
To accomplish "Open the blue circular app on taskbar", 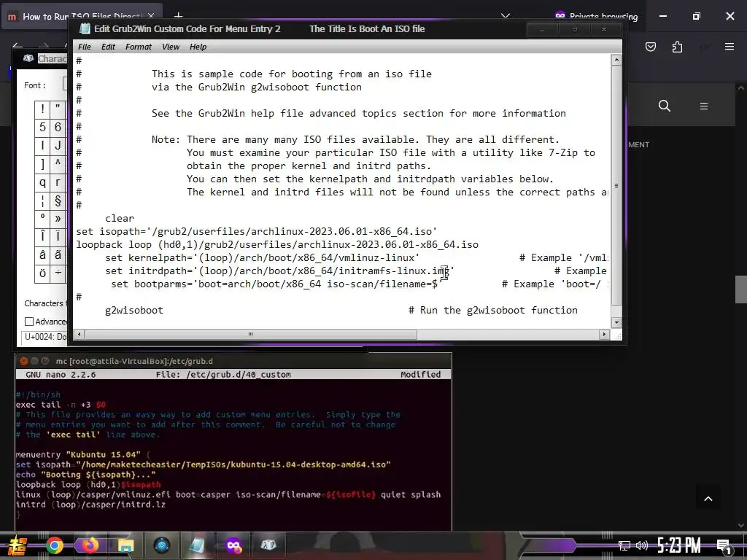I will point(161,545).
